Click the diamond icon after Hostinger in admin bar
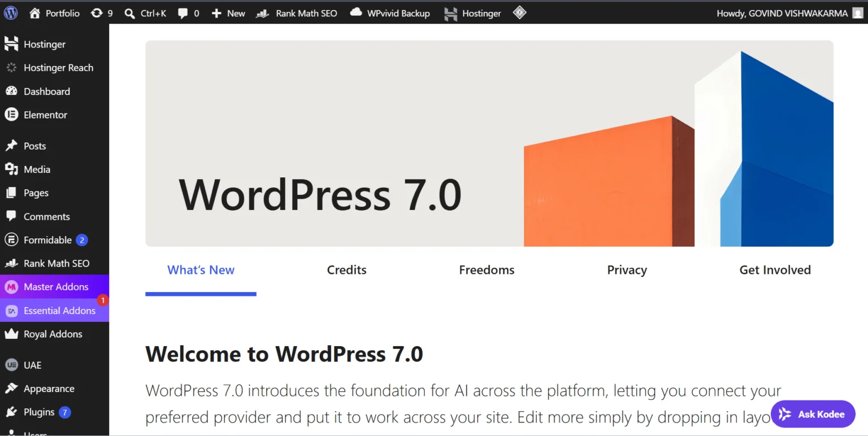868x436 pixels. click(520, 12)
